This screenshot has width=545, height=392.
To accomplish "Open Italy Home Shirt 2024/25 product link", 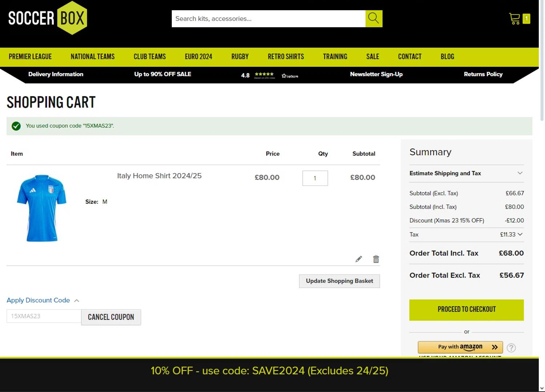I will 159,176.
